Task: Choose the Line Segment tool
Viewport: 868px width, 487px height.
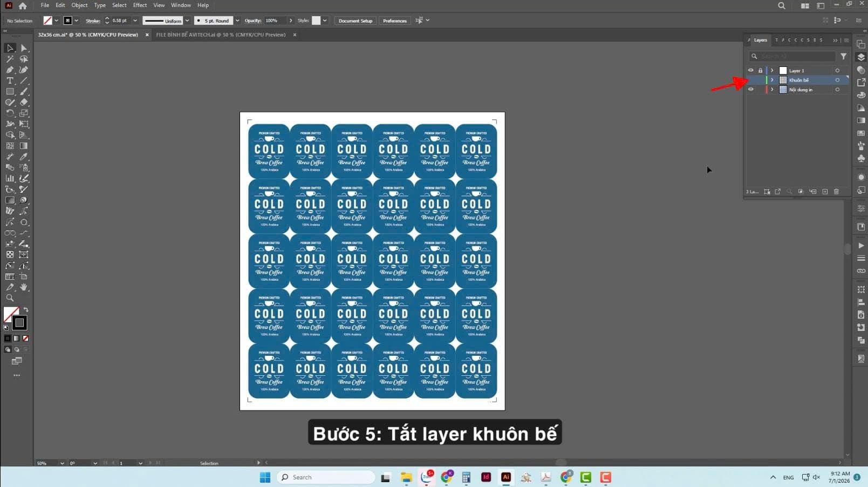Action: coord(24,80)
